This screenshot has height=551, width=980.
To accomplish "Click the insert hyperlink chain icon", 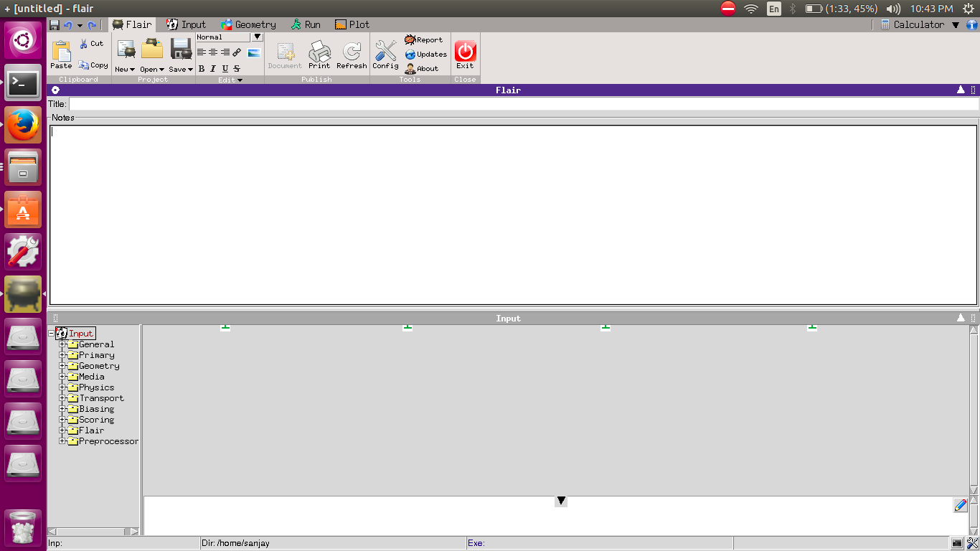I will (237, 52).
